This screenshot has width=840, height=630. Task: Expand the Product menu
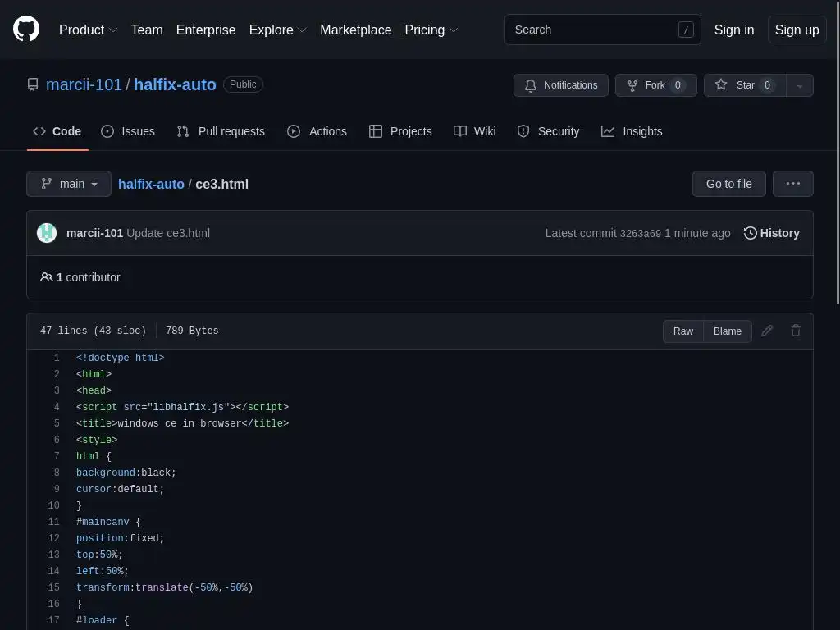tap(88, 30)
